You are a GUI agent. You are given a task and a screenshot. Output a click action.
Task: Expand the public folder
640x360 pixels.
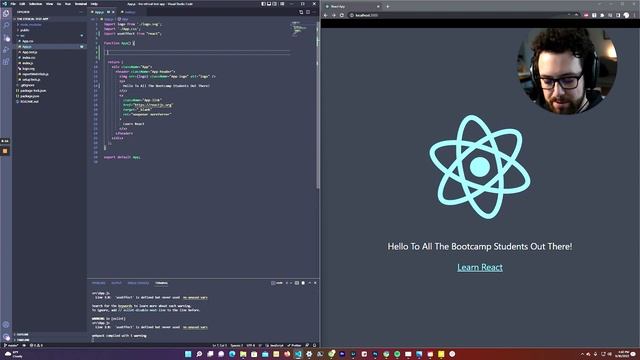click(49, 30)
